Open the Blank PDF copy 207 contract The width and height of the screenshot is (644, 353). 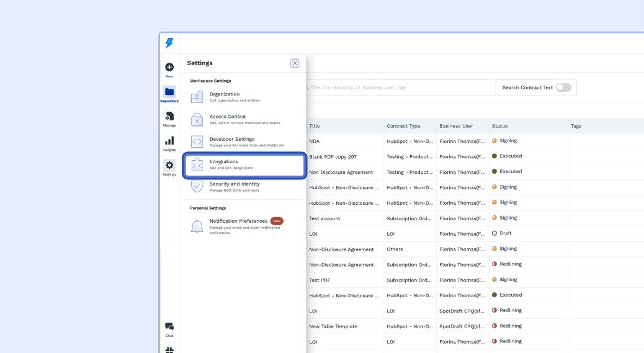click(333, 157)
